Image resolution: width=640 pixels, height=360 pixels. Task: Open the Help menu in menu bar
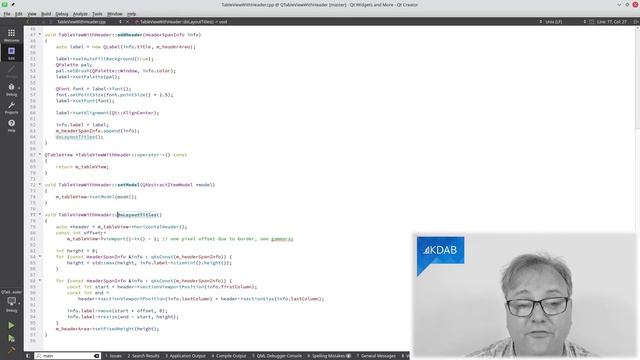(131, 13)
